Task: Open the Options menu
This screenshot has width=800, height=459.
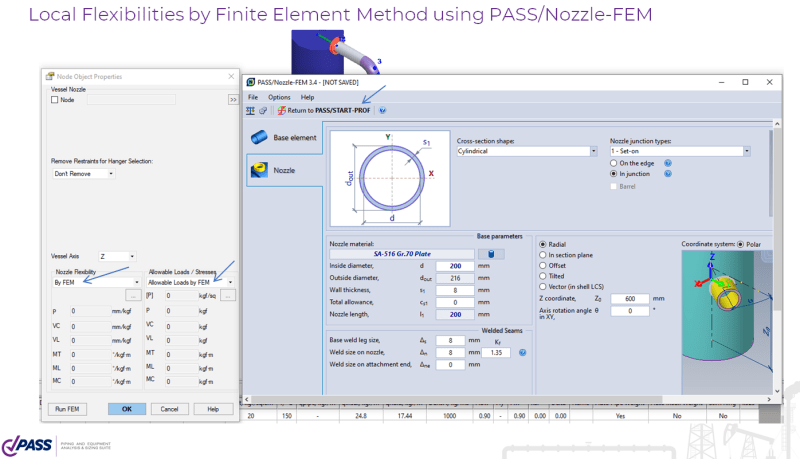Action: [x=279, y=97]
